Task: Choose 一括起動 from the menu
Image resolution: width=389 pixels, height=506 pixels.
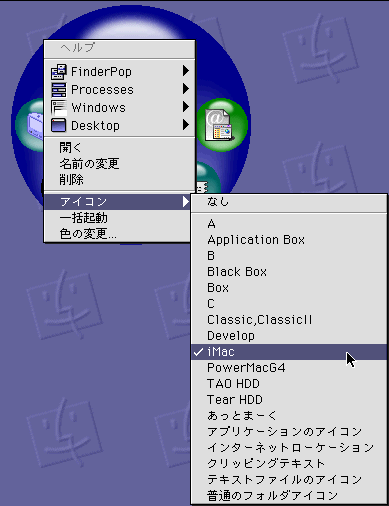Action: tap(117, 218)
